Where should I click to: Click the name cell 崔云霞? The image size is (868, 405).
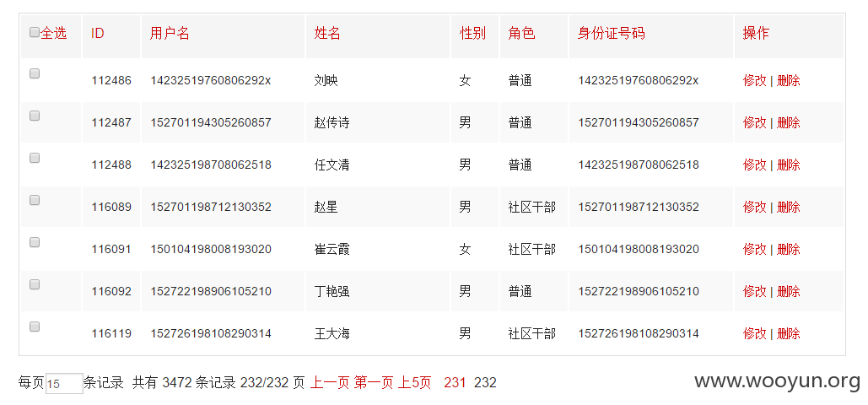pos(332,249)
